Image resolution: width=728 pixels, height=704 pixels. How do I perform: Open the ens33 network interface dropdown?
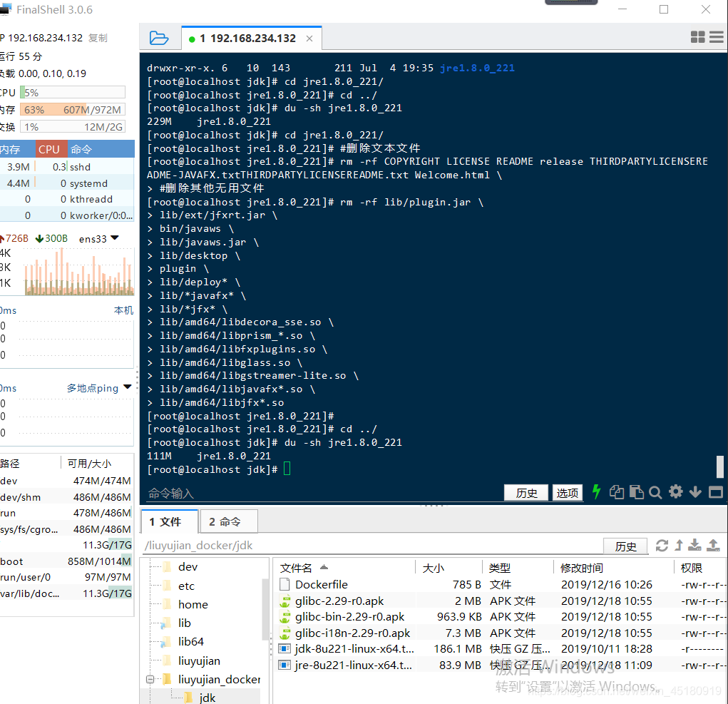point(115,238)
